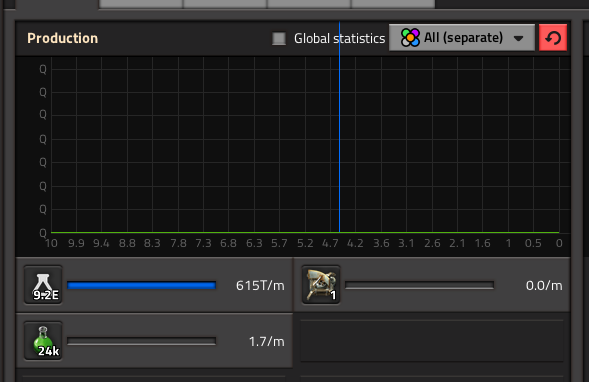Viewport: 589px width, 382px height.
Task: Open the All (separate) filter text
Action: coord(463,38)
